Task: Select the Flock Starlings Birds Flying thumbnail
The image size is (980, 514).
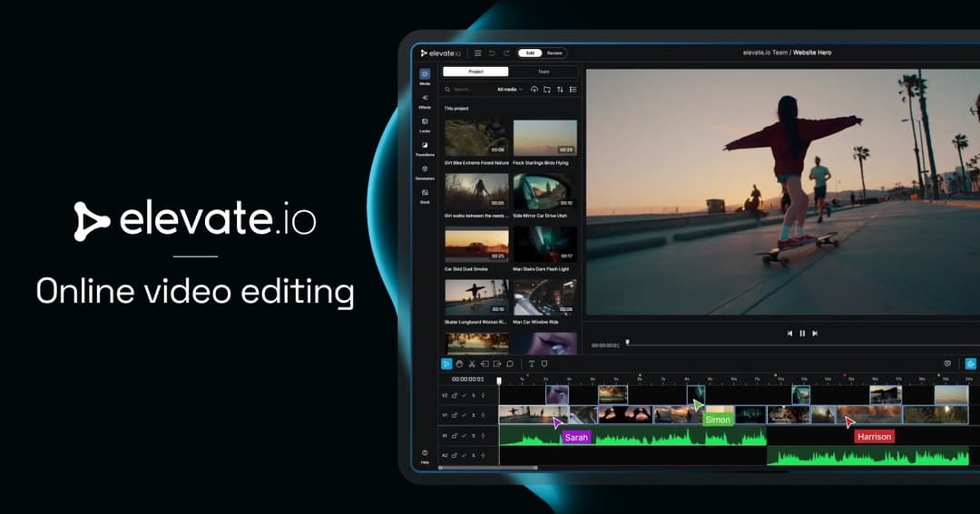Action: click(x=545, y=138)
